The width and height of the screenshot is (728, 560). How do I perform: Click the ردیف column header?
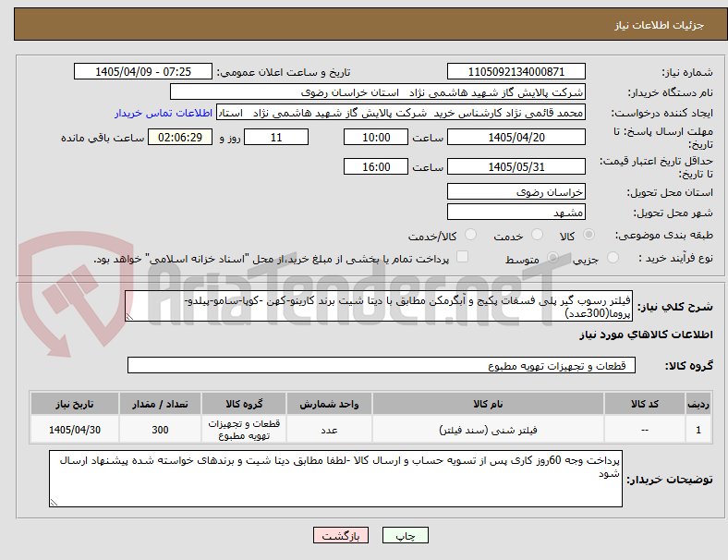click(698, 404)
